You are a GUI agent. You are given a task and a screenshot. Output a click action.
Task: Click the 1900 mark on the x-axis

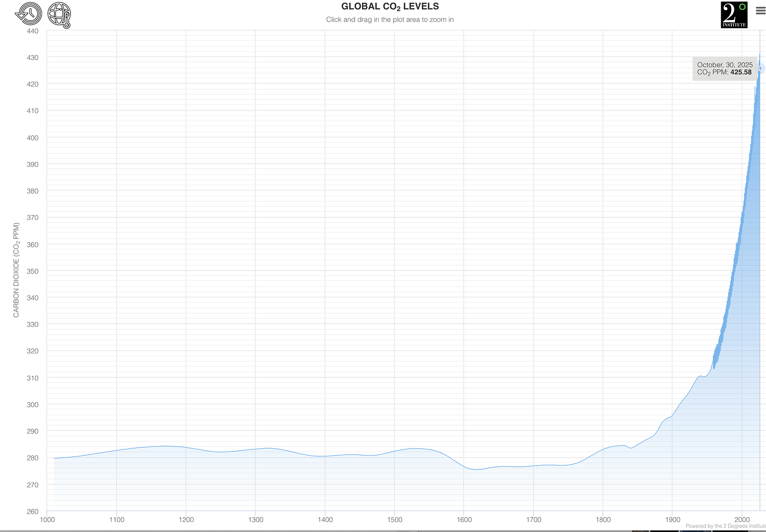tap(672, 519)
